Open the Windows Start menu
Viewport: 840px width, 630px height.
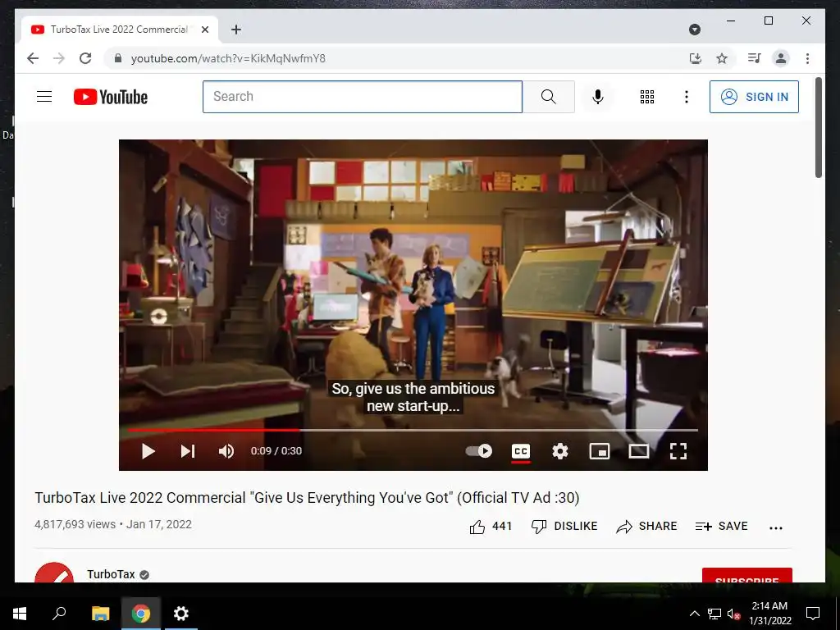click(20, 614)
